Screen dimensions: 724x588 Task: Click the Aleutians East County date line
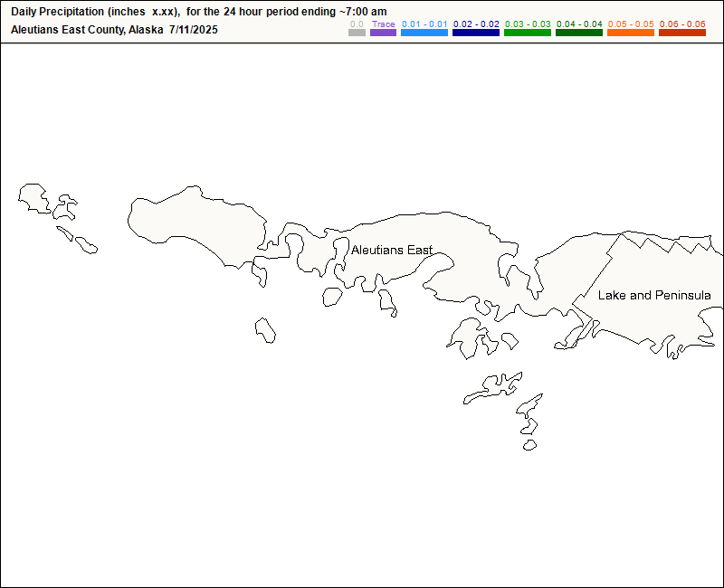pyautogui.click(x=114, y=30)
